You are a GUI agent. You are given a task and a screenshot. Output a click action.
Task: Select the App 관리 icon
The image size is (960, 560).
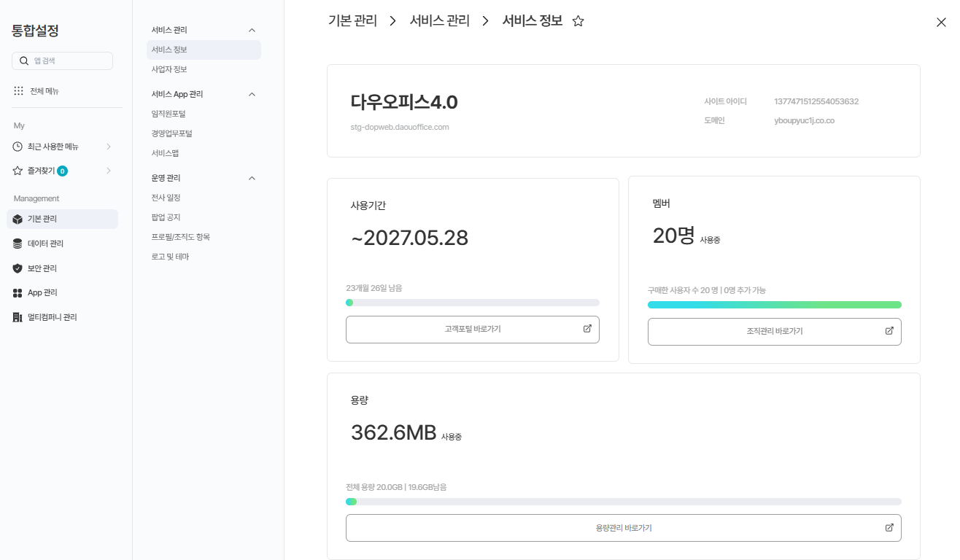(x=18, y=292)
